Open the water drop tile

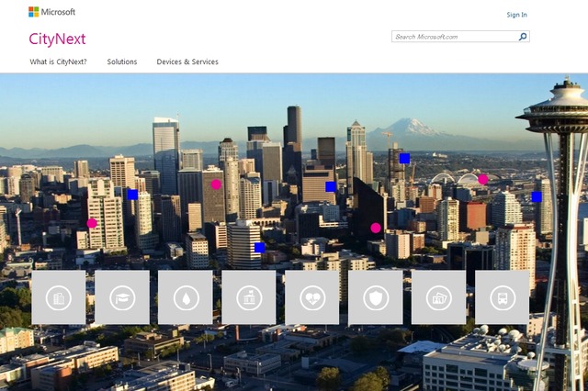coord(186,297)
